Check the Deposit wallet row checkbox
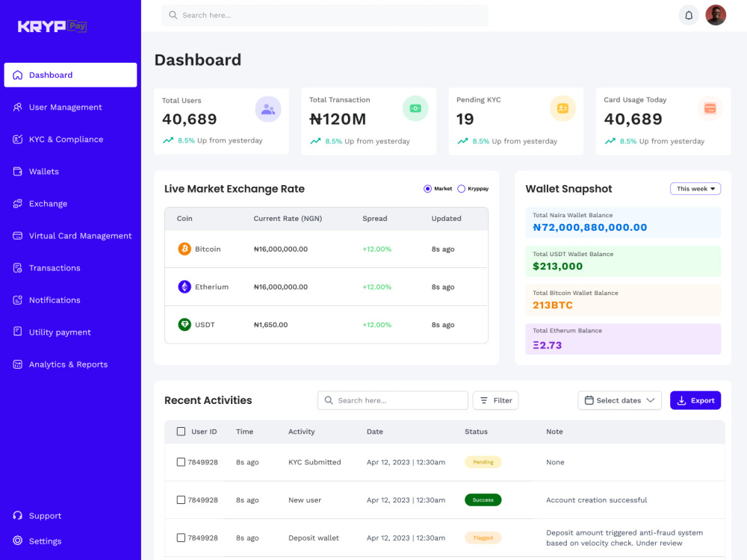This screenshot has height=560, width=747. (x=181, y=538)
